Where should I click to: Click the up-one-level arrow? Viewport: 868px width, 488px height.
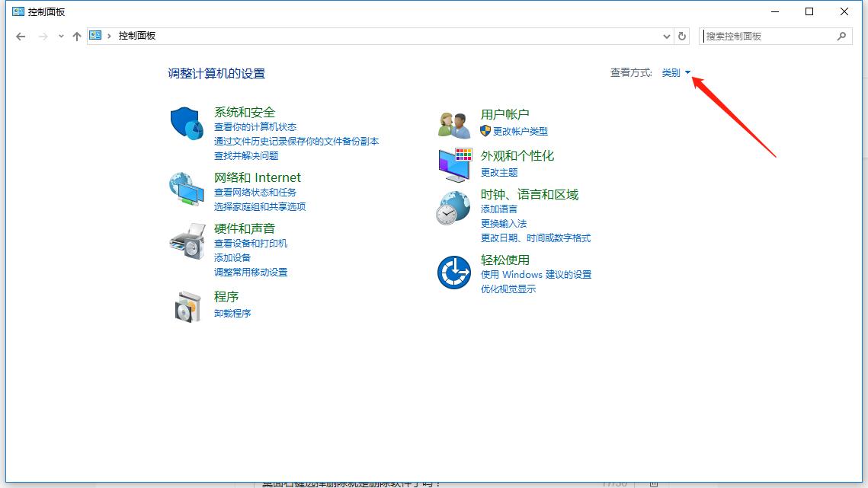pyautogui.click(x=77, y=36)
